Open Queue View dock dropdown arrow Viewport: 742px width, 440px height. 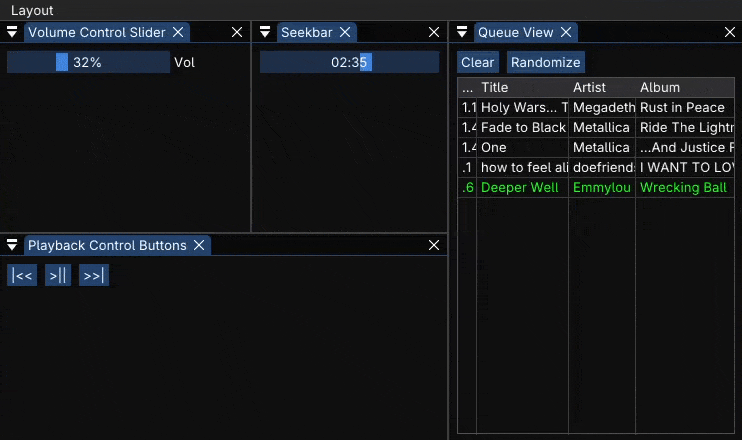point(462,32)
